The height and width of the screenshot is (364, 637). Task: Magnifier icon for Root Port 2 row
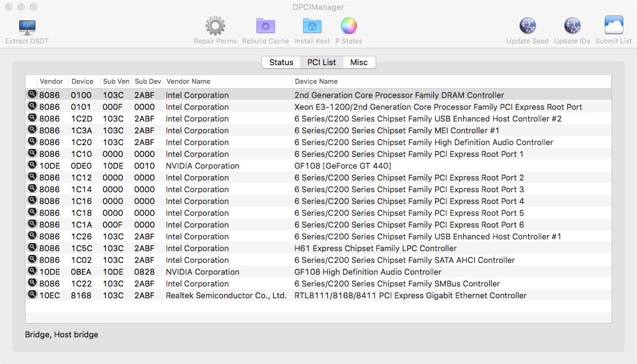(x=32, y=177)
